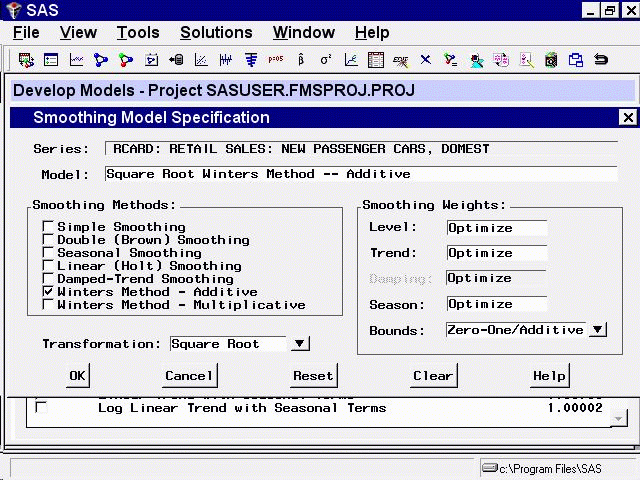
Task: Click the Clear button
Action: (433, 376)
